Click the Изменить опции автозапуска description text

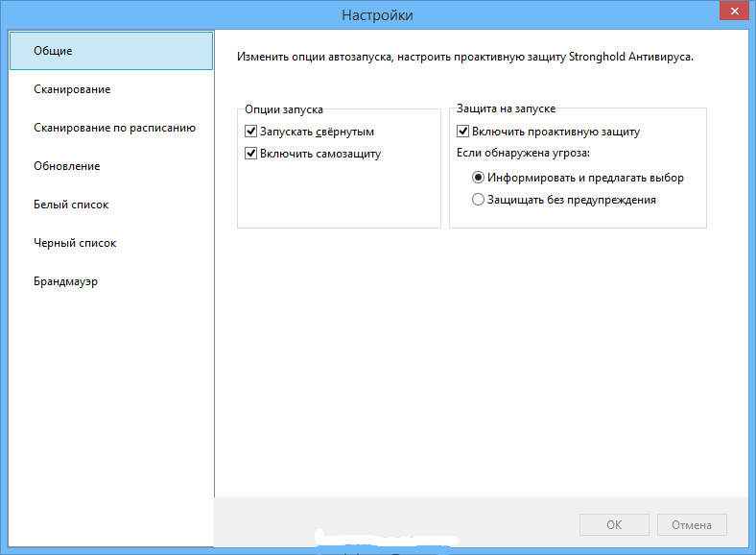(x=464, y=57)
